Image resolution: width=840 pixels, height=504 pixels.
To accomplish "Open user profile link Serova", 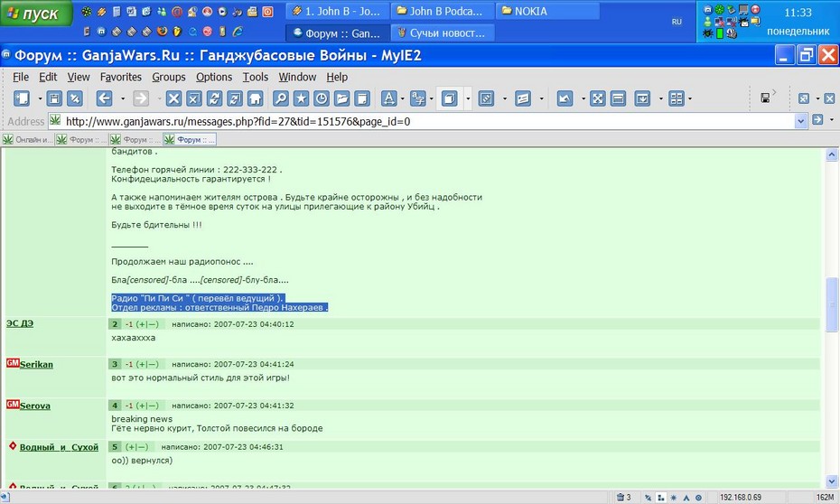I will (x=35, y=406).
